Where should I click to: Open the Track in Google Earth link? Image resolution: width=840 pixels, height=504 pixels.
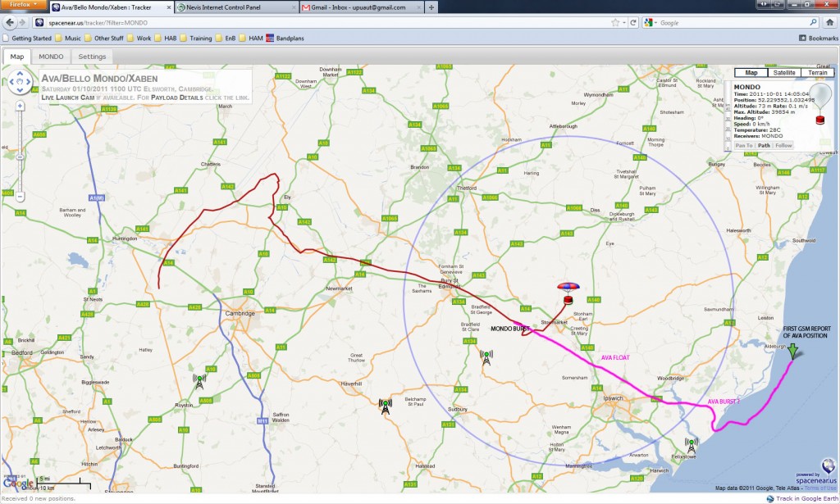tap(802, 498)
